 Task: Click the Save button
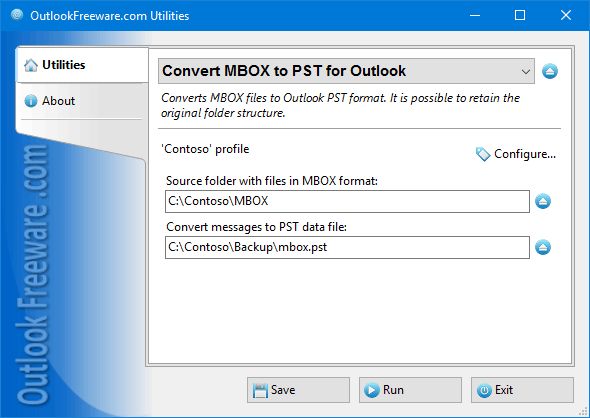coord(298,390)
